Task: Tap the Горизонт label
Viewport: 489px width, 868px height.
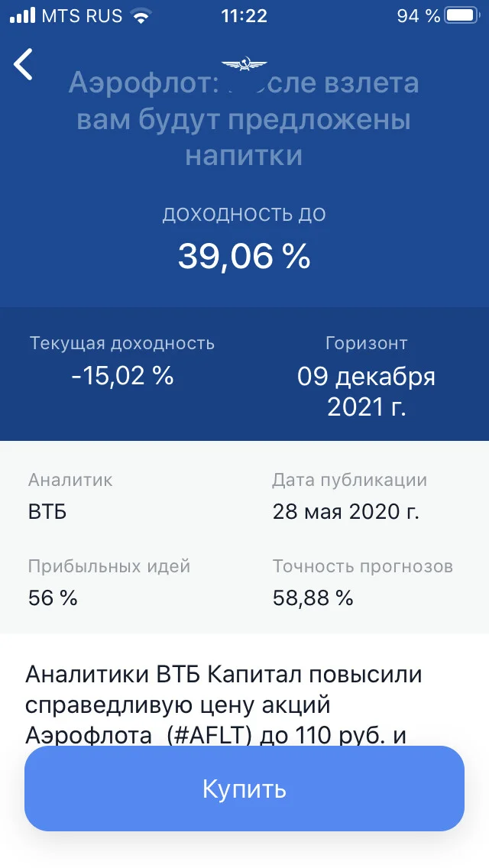Action: click(366, 343)
